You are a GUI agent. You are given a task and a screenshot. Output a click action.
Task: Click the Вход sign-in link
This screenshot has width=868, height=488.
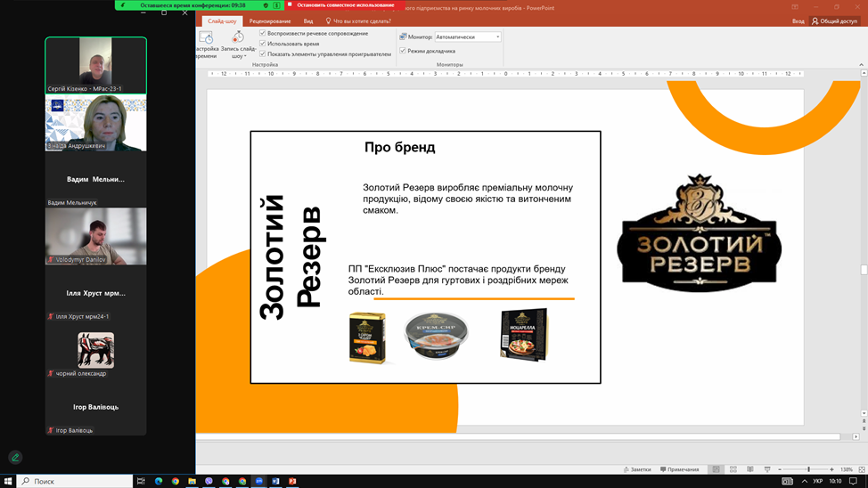click(x=798, y=21)
